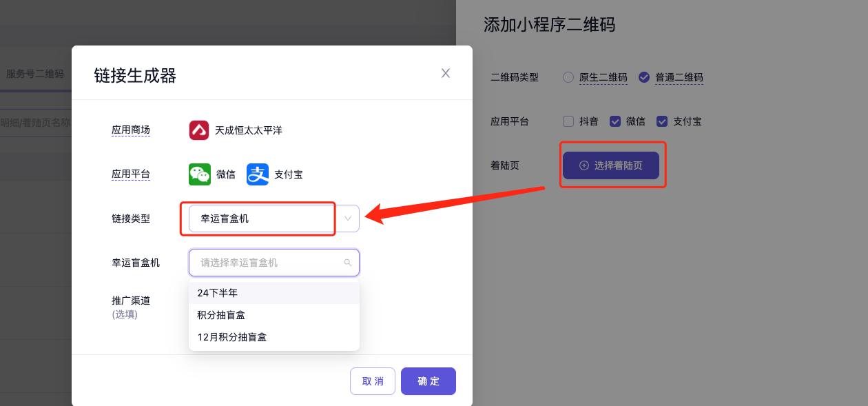Open the 链接类型 select showing 幸运盲盒机
The image size is (868, 406).
[x=262, y=219]
